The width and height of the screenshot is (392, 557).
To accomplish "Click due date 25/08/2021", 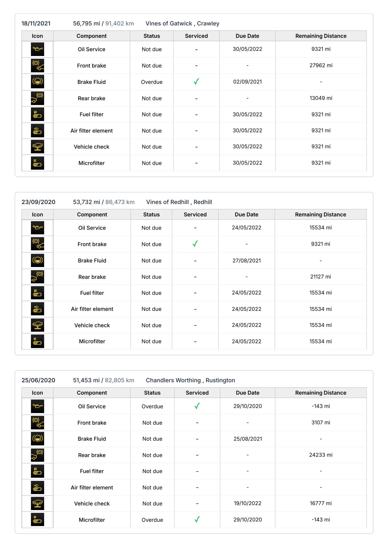I will [x=248, y=439].
